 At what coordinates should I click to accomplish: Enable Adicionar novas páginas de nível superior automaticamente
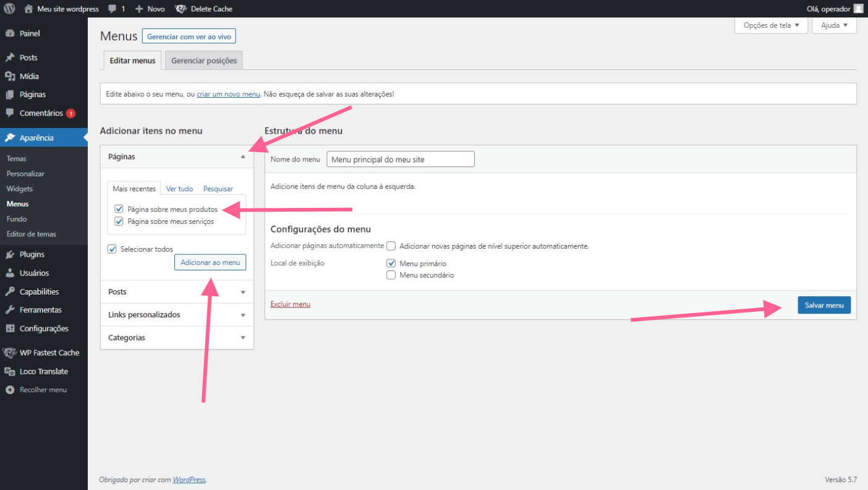tap(391, 246)
